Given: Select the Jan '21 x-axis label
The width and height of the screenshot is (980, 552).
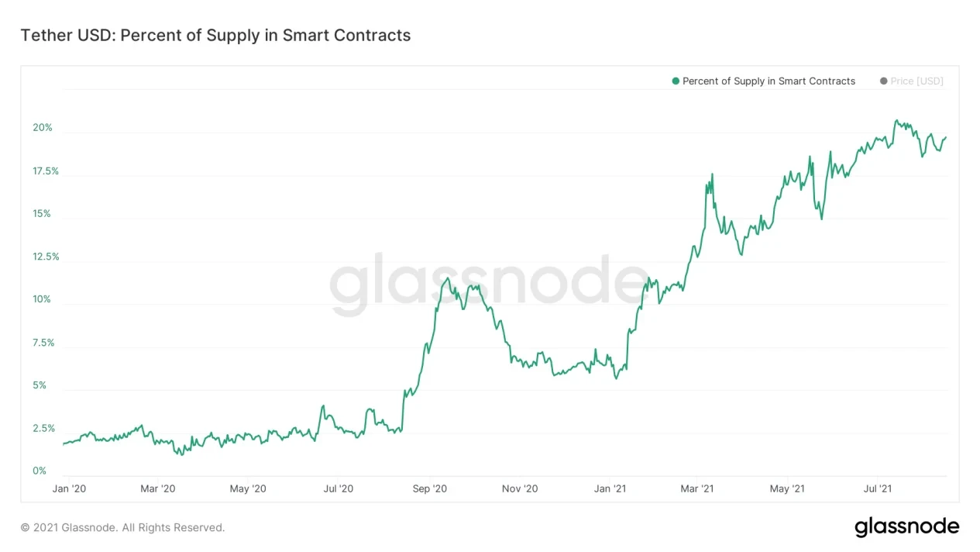Looking at the screenshot, I should (x=610, y=488).
